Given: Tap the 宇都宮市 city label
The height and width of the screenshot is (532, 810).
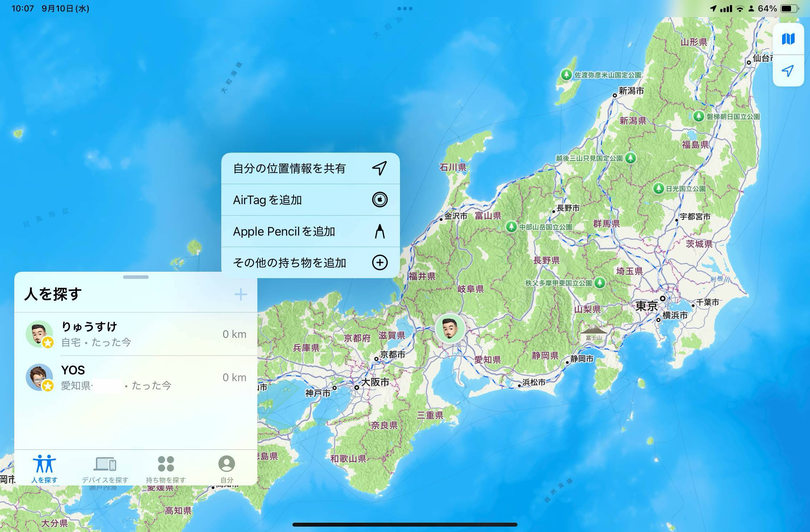Looking at the screenshot, I should point(695,217).
